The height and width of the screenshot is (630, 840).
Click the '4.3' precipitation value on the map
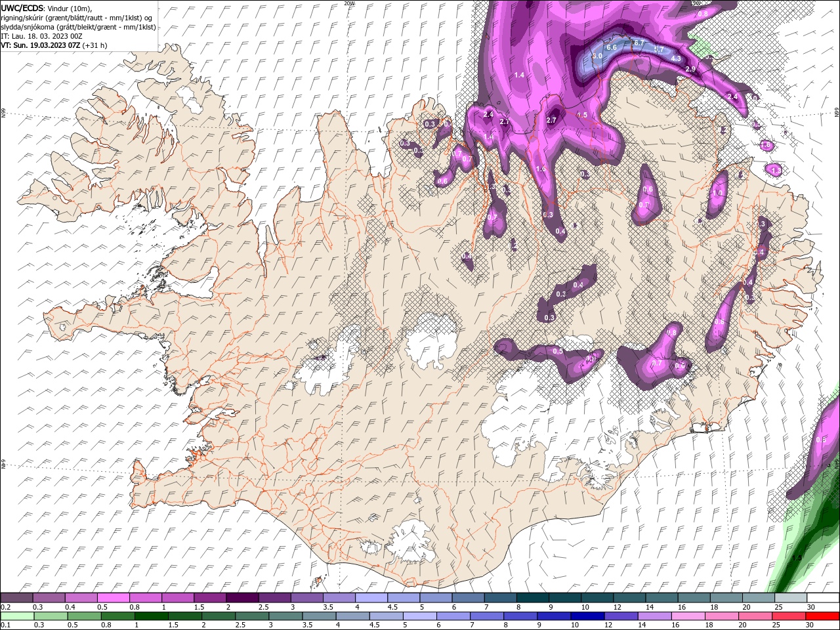[676, 59]
